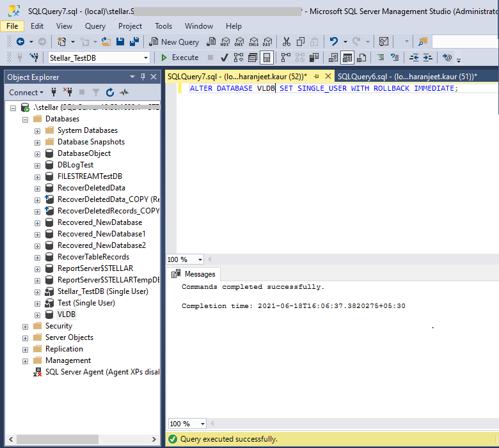Open the Connect dropdown in Object Explorer
The image size is (499, 448).
pos(26,93)
